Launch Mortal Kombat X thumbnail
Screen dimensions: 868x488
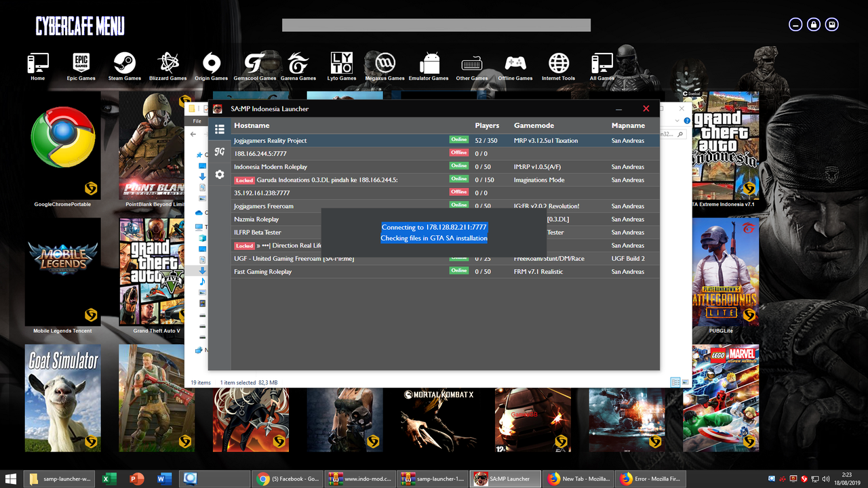438,420
